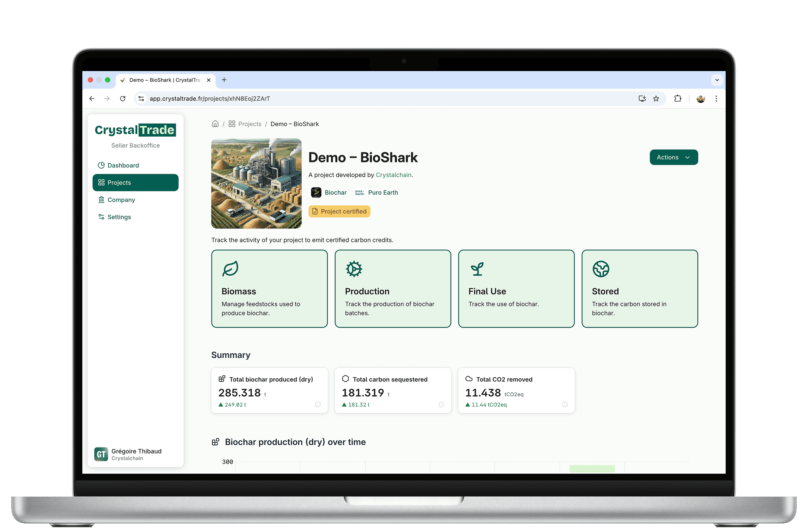Click the Biochar methodology icon
The image size is (808, 532).
316,192
